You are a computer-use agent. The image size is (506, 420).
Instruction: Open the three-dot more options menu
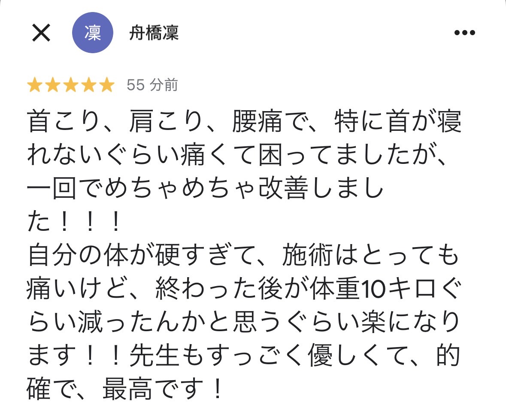pos(464,33)
